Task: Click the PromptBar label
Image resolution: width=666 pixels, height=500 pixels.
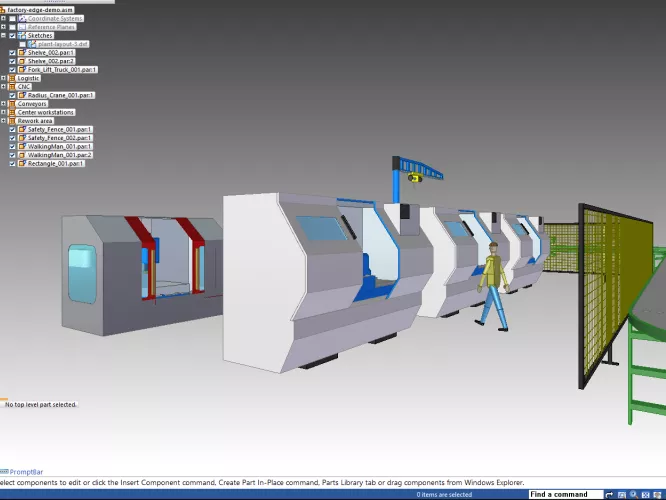Action: (x=26, y=472)
